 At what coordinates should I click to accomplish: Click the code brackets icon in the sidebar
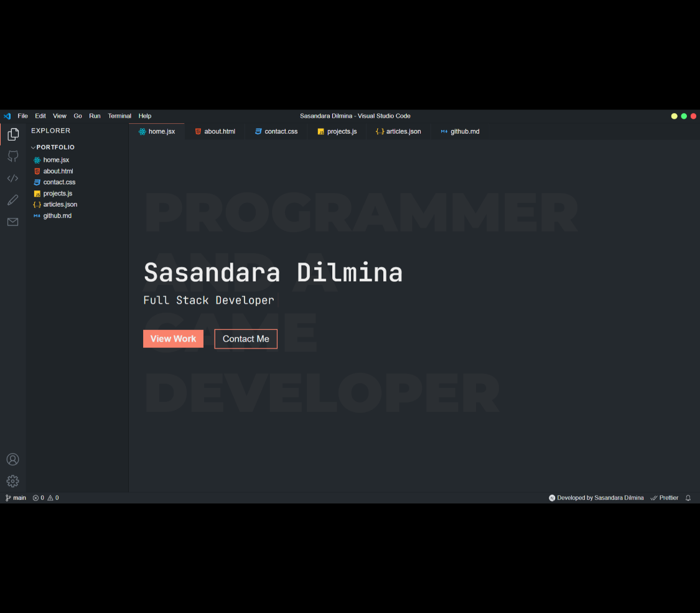click(x=12, y=178)
